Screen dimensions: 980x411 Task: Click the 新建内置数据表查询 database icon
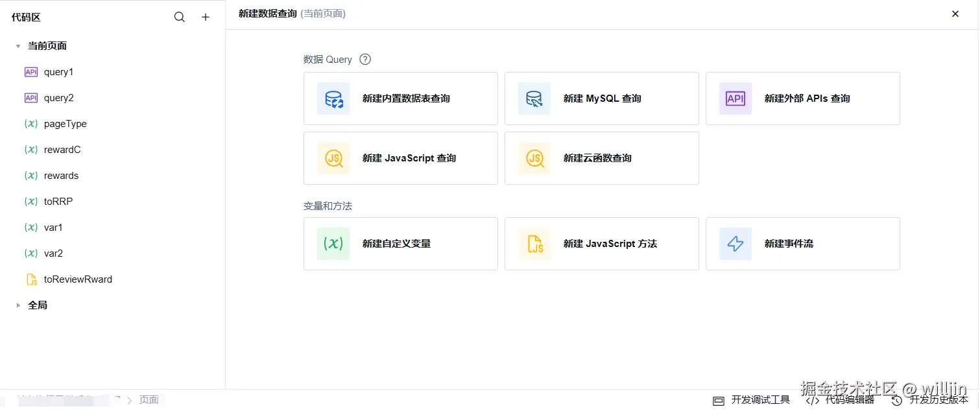click(333, 99)
